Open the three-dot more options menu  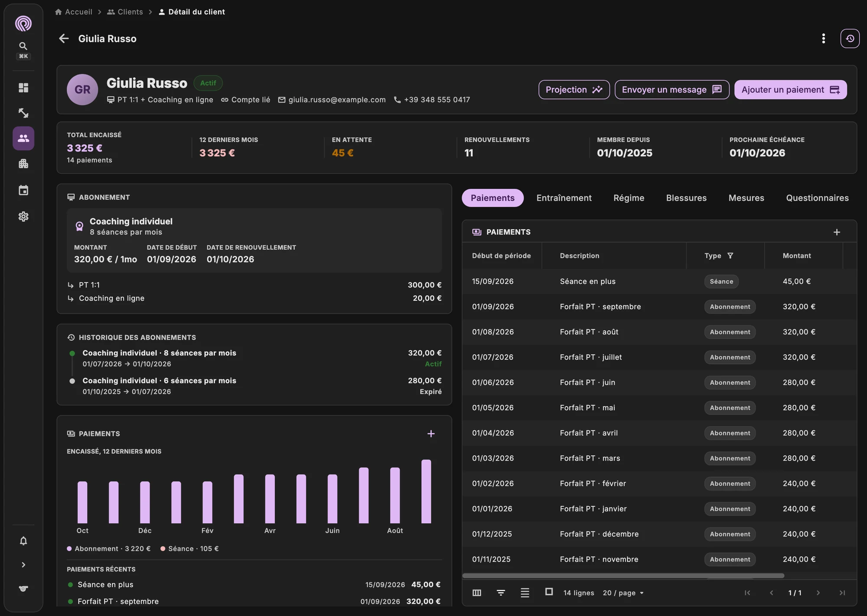click(823, 39)
